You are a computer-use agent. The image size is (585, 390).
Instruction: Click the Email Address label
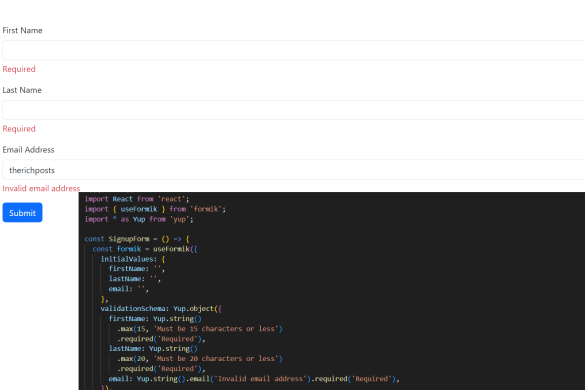click(28, 150)
